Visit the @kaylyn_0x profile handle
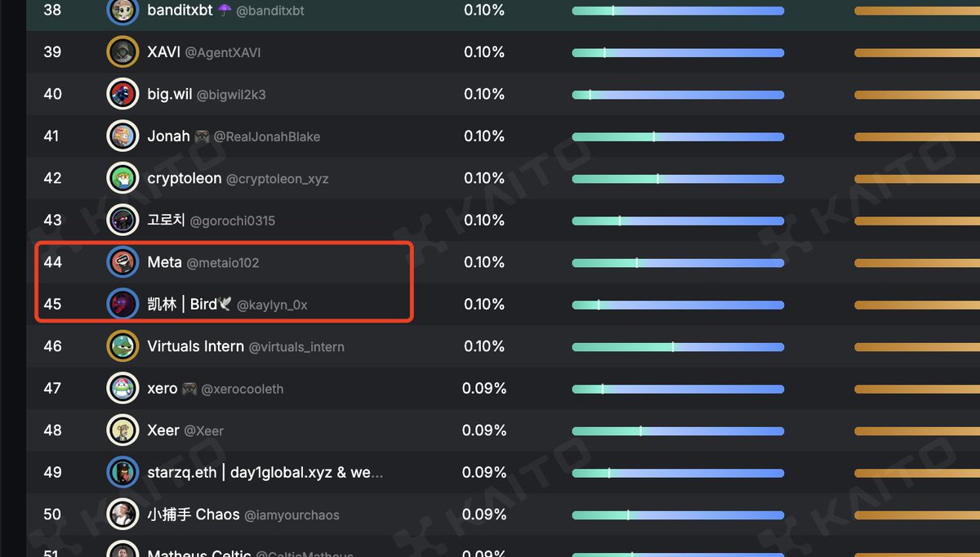The height and width of the screenshot is (557, 980). [x=272, y=305]
